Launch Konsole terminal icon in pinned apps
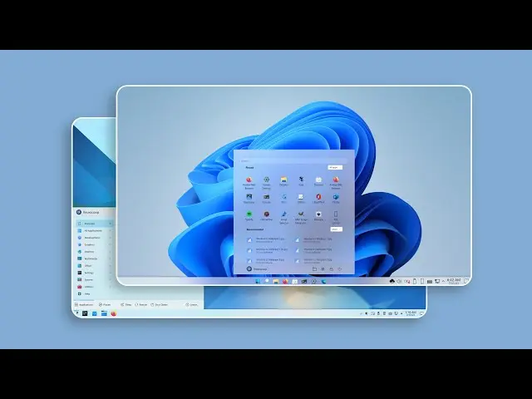Image resolution: width=532 pixels, height=399 pixels. pos(266,197)
